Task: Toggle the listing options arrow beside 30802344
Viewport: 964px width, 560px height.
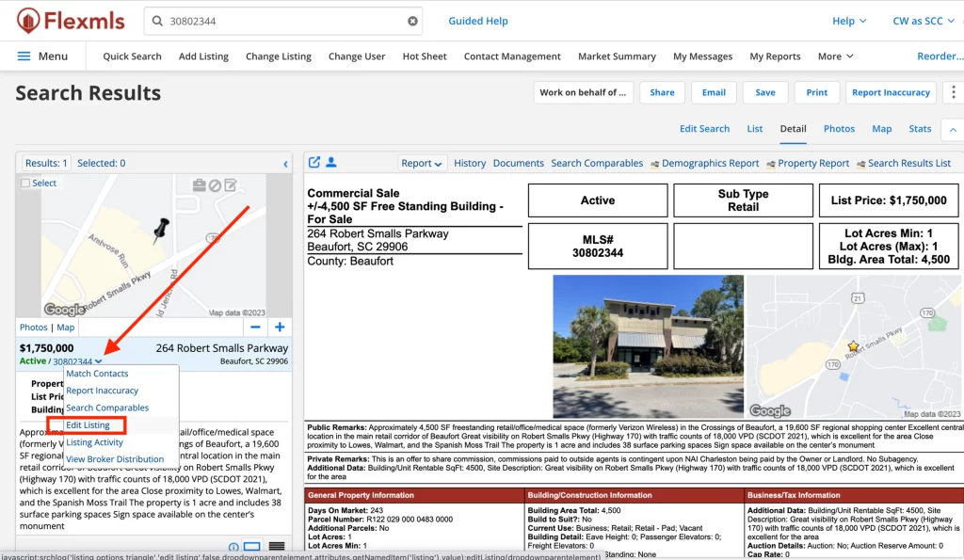Action: [98, 361]
